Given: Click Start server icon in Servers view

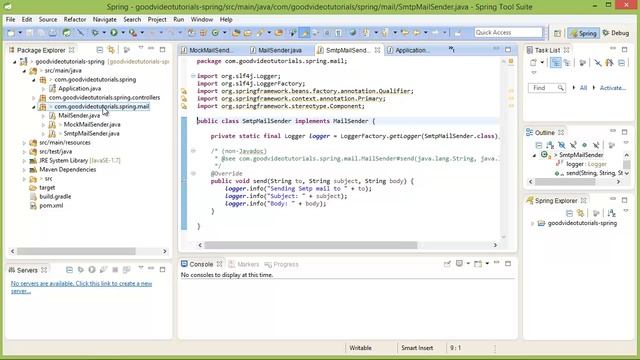Looking at the screenshot, I should pyautogui.click(x=92, y=270).
